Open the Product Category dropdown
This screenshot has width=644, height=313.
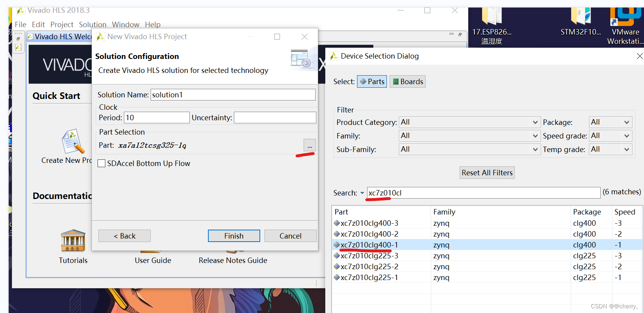click(469, 122)
